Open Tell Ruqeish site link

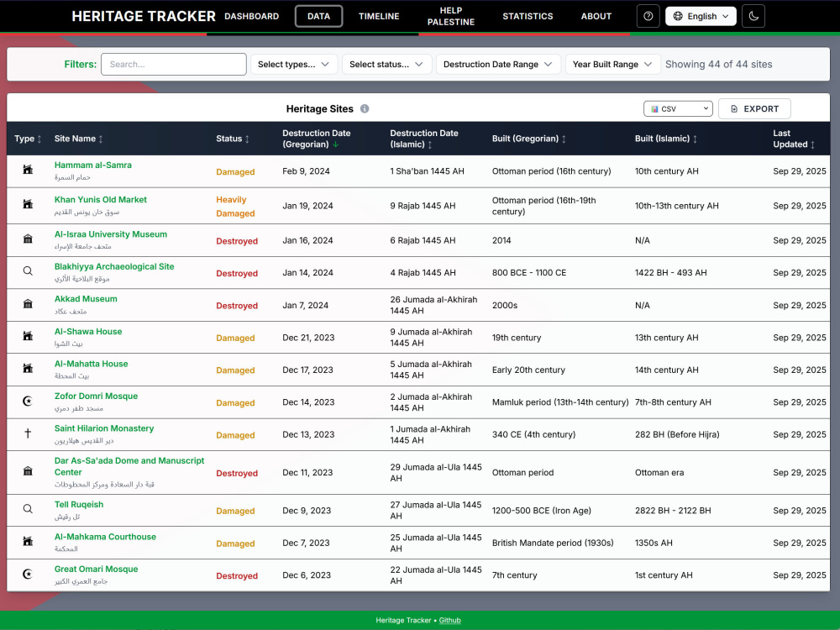point(79,505)
